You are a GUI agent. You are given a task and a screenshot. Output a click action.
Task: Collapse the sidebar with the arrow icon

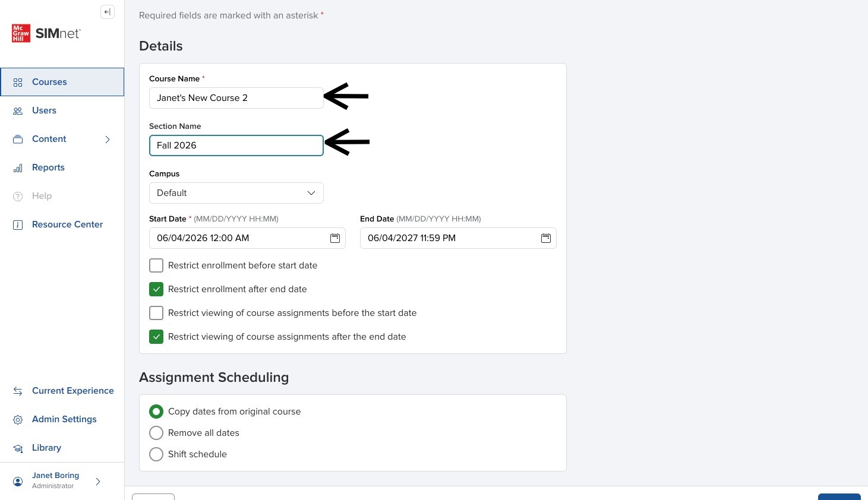[x=108, y=12]
